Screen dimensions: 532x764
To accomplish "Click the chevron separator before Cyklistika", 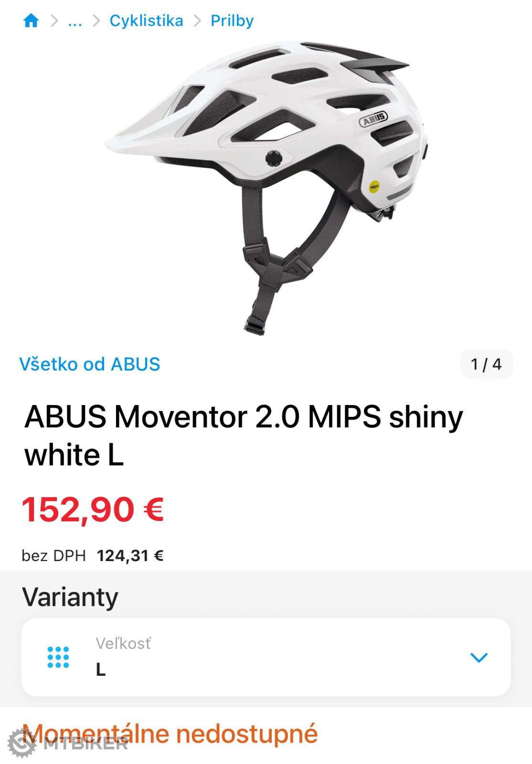I will 96,21.
